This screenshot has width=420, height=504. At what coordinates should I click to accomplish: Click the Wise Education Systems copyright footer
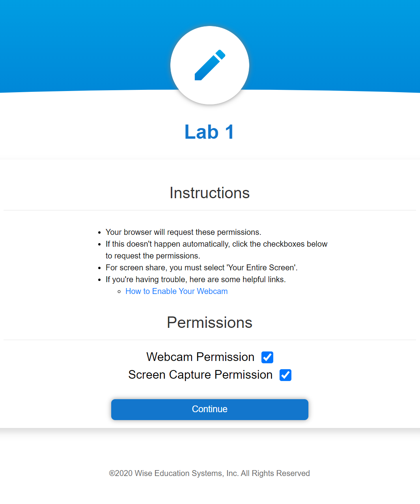209,473
